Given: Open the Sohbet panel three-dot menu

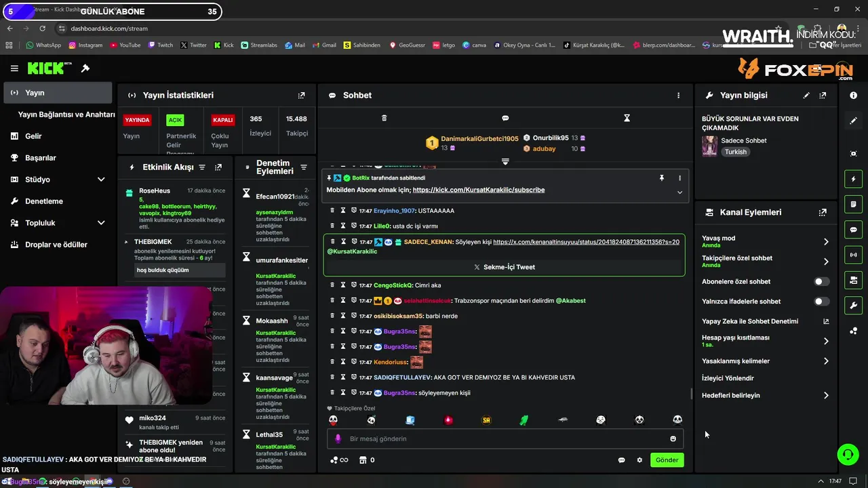Looking at the screenshot, I should tap(678, 96).
